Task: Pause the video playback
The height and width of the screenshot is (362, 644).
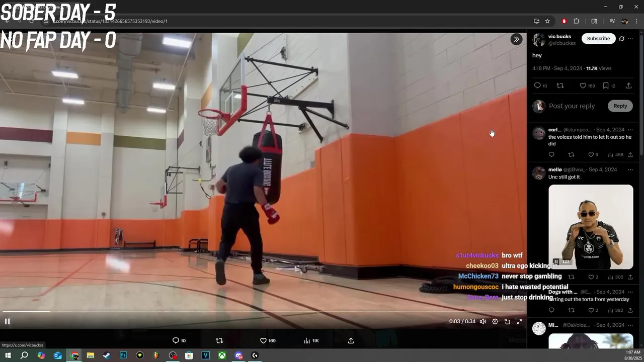Action: pos(7,321)
